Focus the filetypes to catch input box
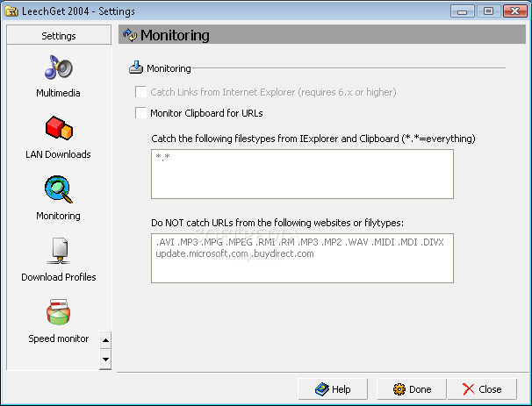Screen dimensions: 532x406 pos(302,174)
